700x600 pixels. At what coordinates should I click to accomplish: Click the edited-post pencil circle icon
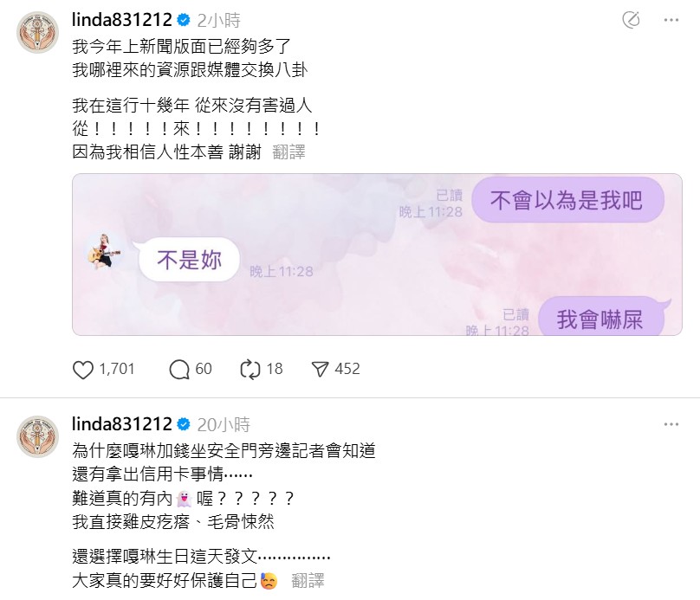pyautogui.click(x=631, y=20)
